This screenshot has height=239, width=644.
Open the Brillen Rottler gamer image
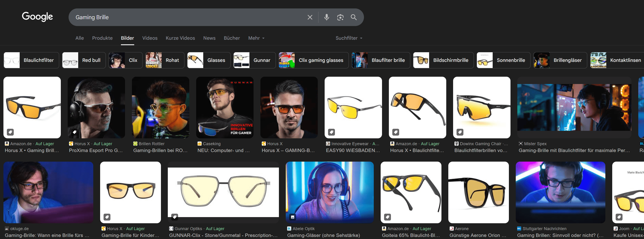coord(160,107)
